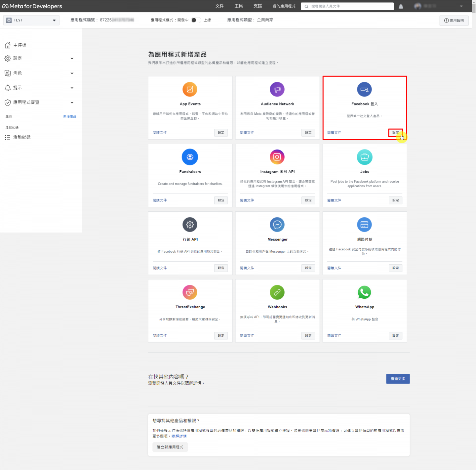Open 閱讀文件 link on Fundraisers card

point(160,200)
